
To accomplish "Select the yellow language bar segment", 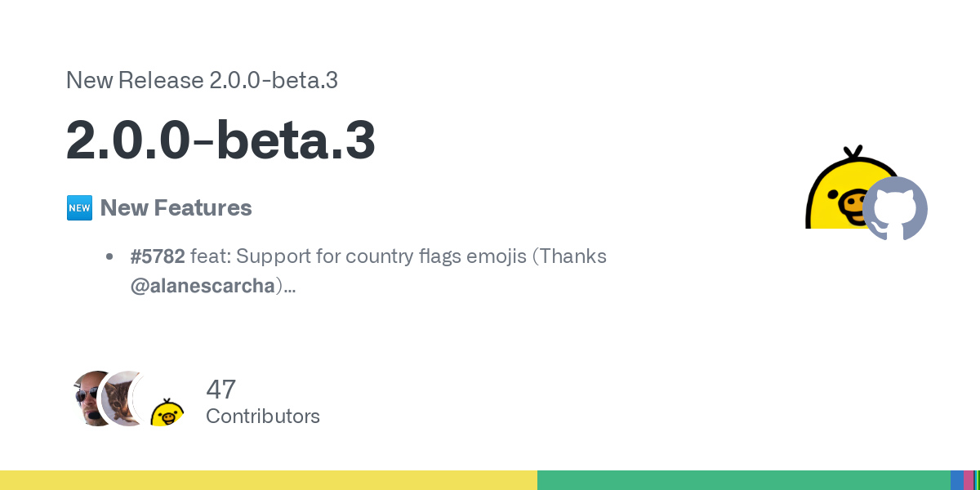I will point(269,480).
